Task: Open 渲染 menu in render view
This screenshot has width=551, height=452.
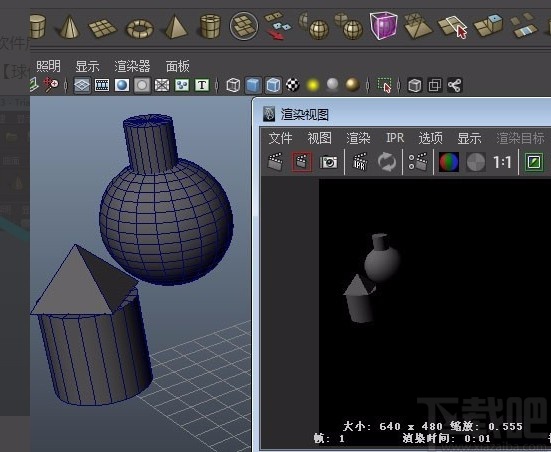Action: tap(358, 138)
